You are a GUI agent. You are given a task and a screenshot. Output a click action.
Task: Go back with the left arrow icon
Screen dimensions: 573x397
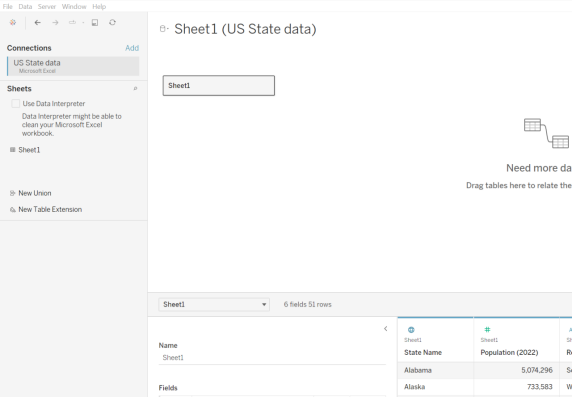(37, 23)
